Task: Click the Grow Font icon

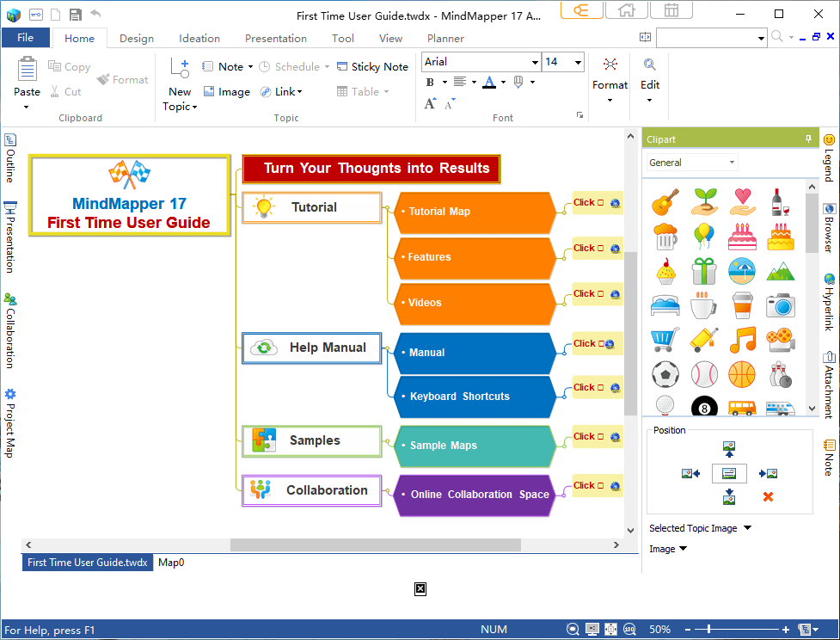Action: [x=430, y=103]
